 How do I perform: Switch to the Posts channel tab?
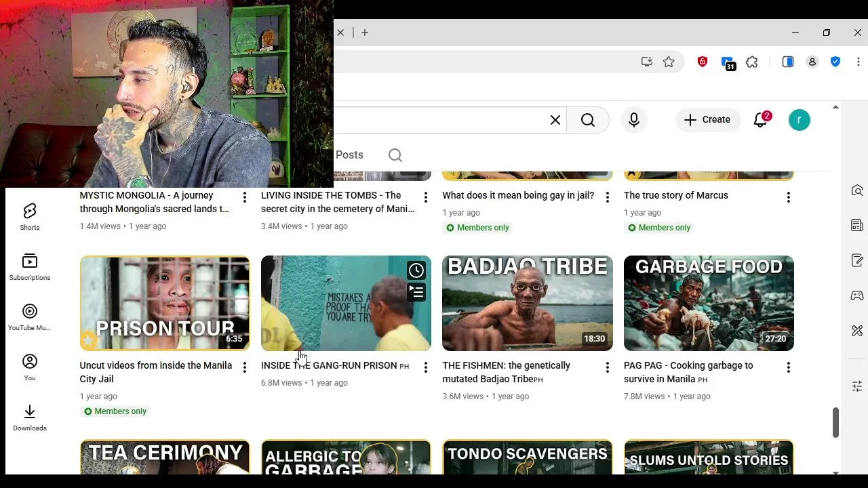click(x=349, y=155)
